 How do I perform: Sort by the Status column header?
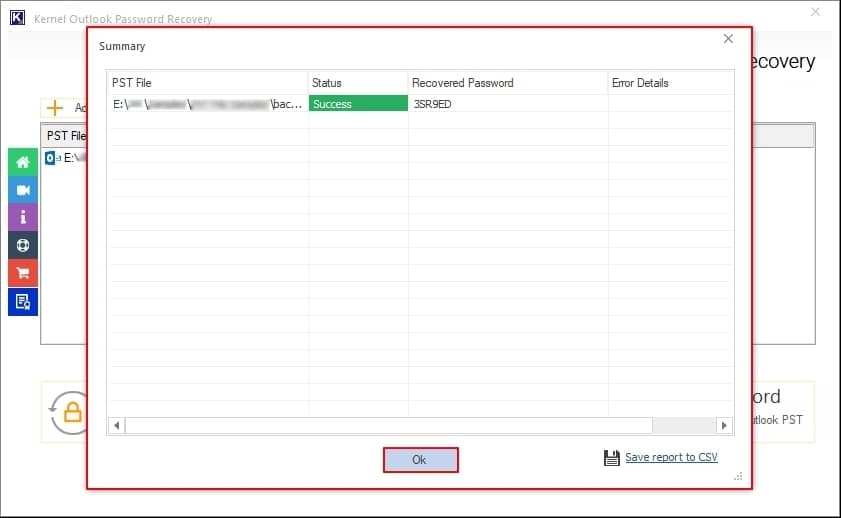[358, 83]
